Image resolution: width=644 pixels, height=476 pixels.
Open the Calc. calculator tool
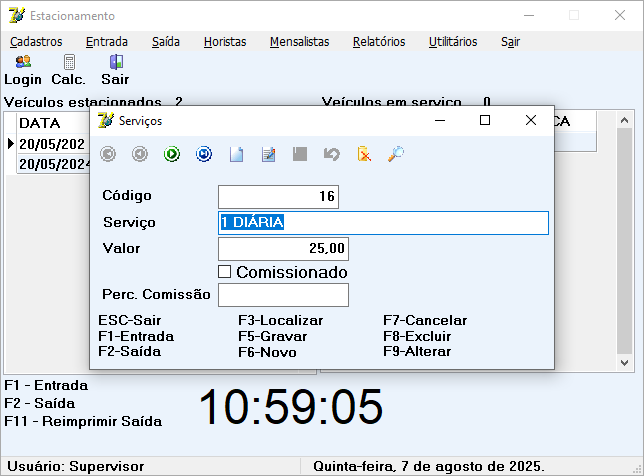(69, 71)
